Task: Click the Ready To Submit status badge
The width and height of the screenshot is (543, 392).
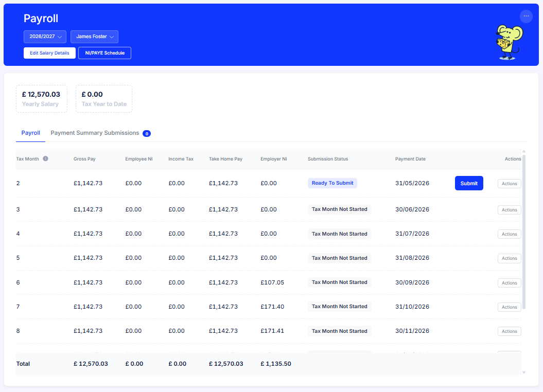Action: click(x=332, y=183)
